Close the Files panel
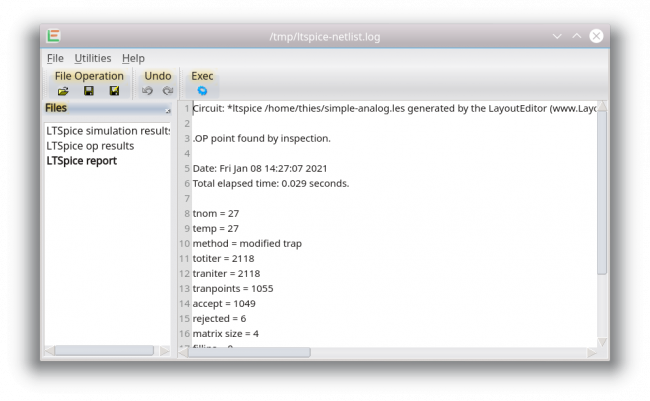This screenshot has width=650, height=401. [168, 110]
